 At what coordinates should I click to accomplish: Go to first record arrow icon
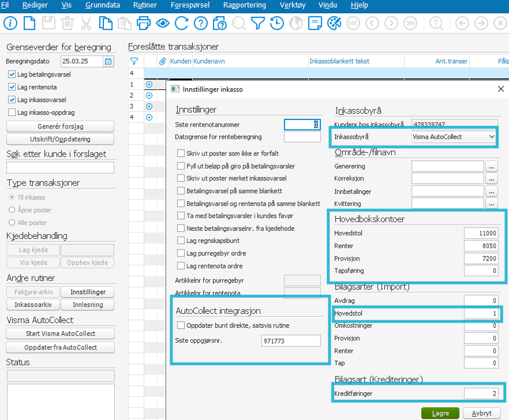353,23
